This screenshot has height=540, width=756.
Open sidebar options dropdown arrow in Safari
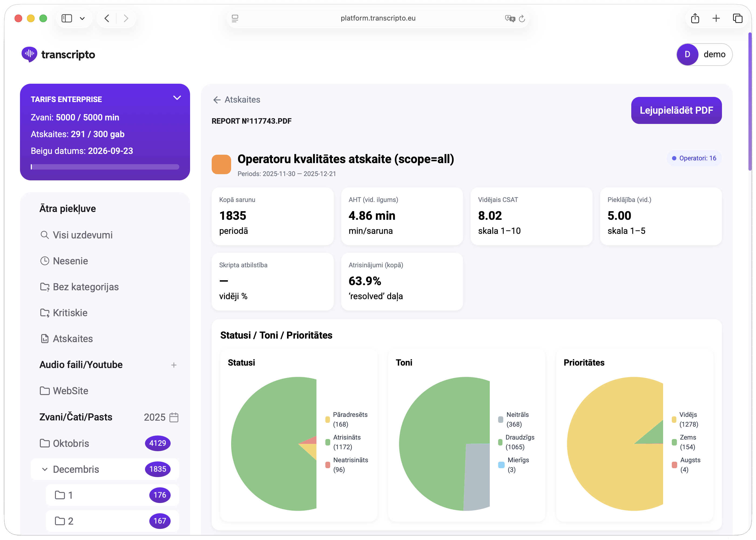82,18
